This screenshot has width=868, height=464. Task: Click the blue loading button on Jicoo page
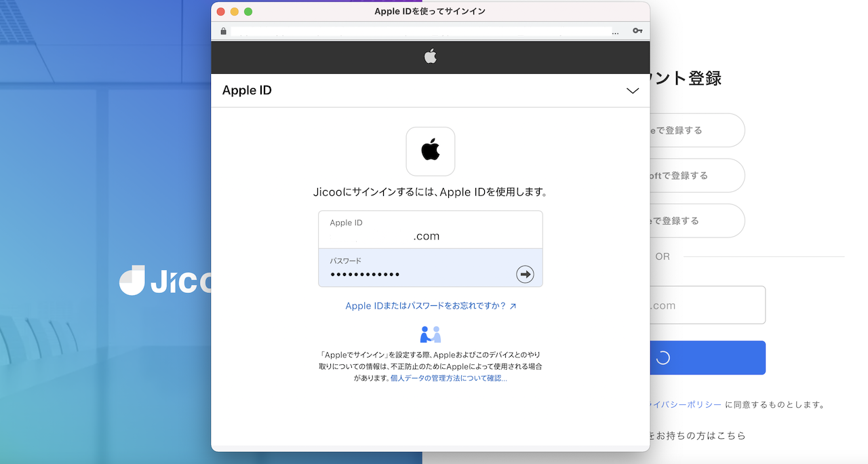tap(707, 357)
